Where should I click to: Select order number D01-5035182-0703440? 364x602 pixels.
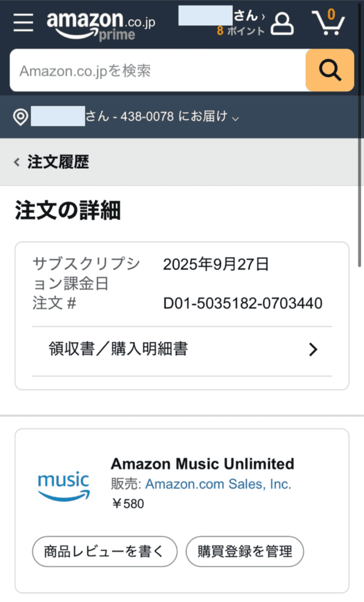242,303
